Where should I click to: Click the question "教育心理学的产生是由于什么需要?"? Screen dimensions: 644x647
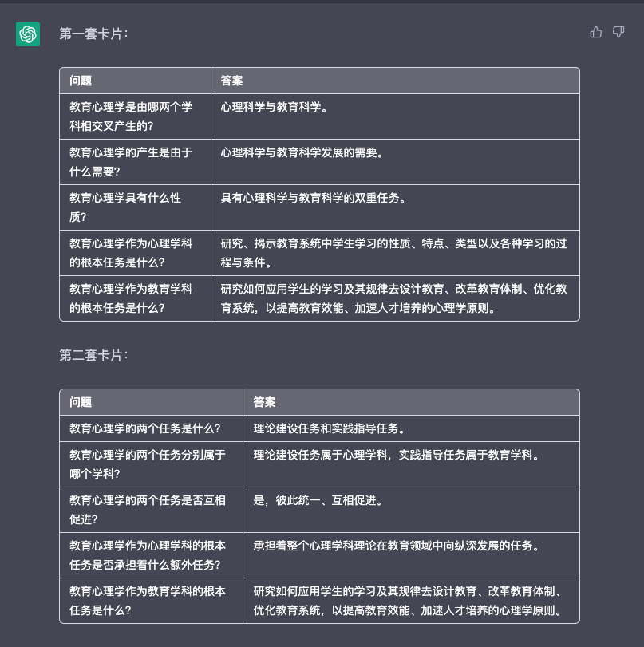point(131,162)
